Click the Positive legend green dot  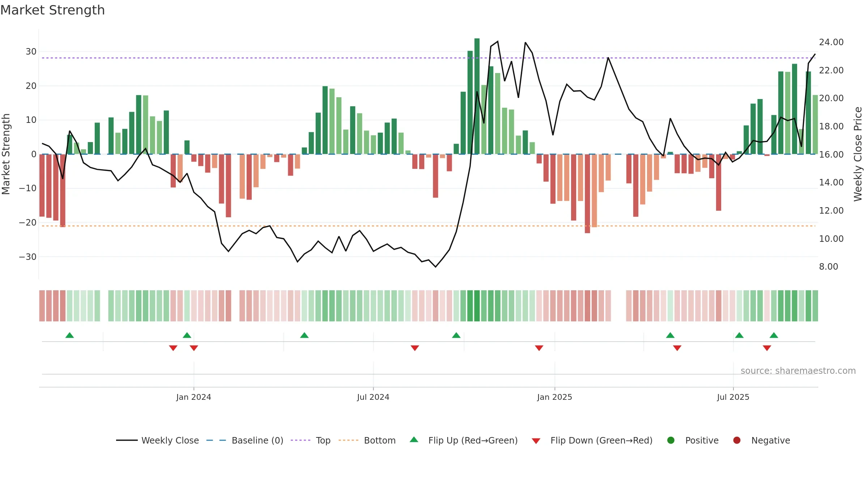tap(671, 440)
